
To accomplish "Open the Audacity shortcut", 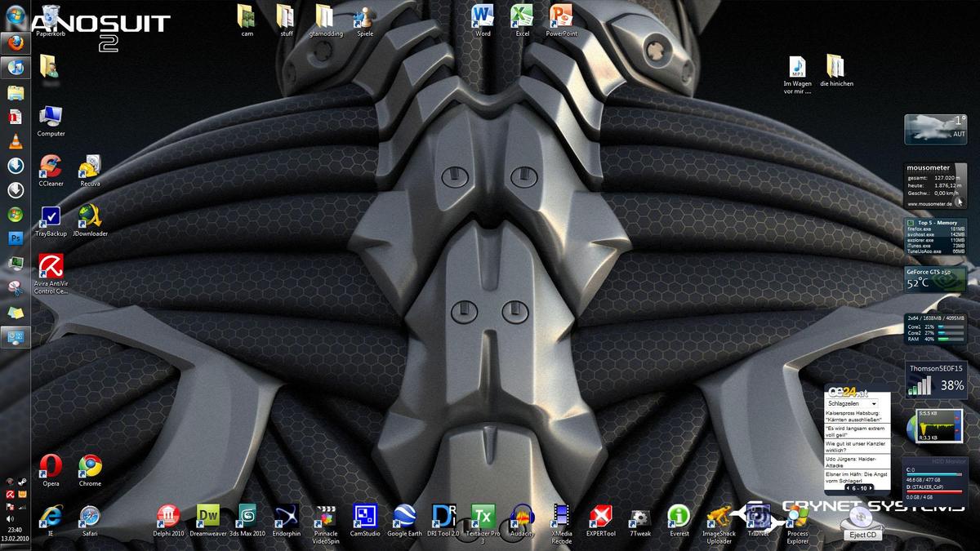I will pos(522,516).
